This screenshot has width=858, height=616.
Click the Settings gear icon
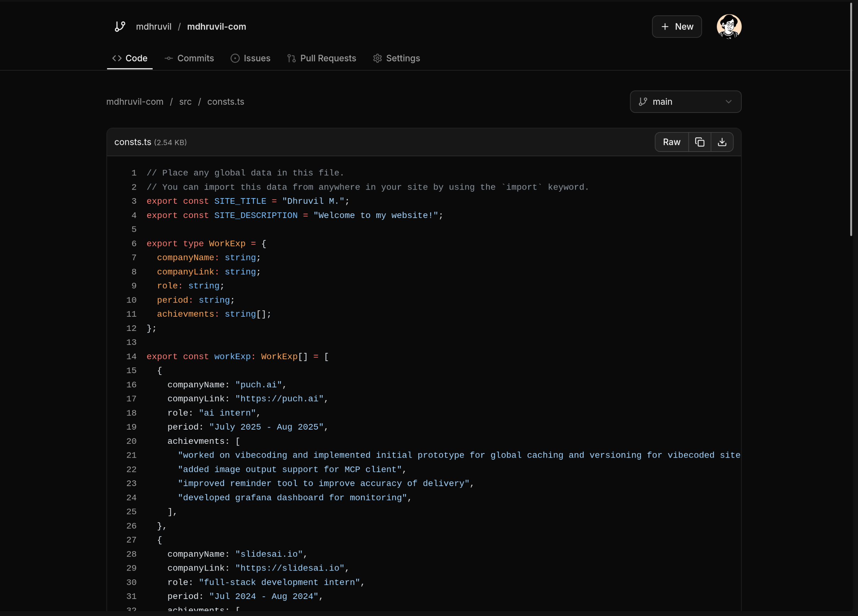(x=377, y=58)
